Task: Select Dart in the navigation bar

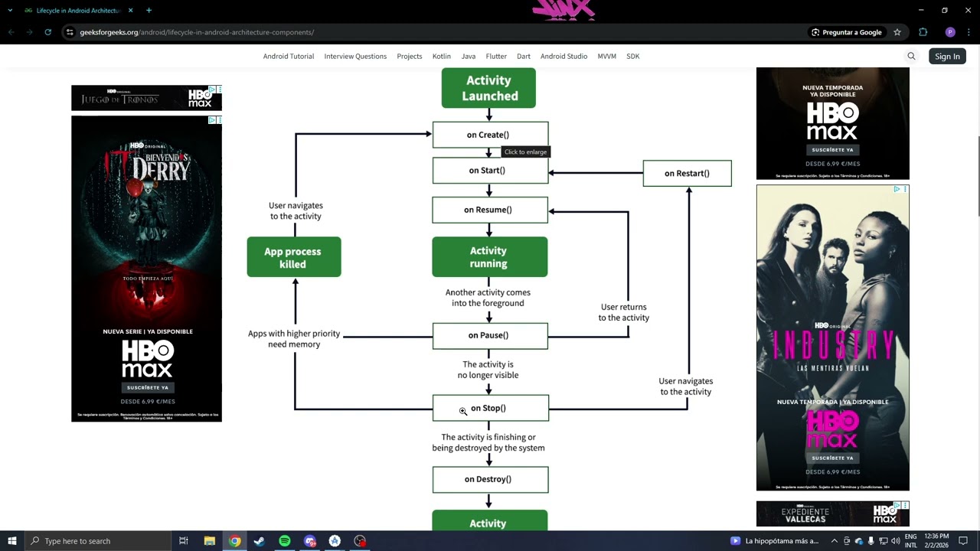Action: pos(524,56)
